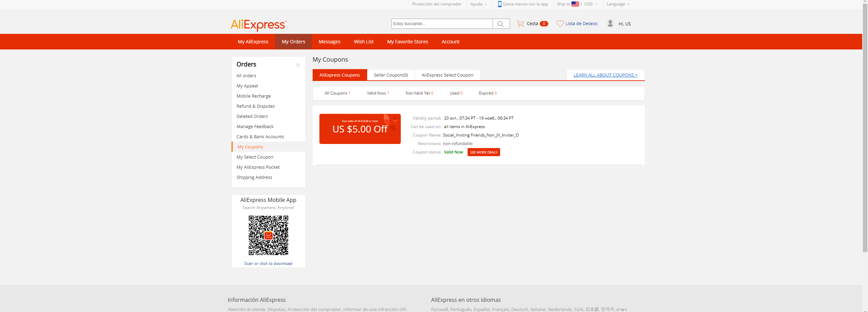Click Nederlands language footer link
Viewport: 868px width, 312px height.
point(560,309)
